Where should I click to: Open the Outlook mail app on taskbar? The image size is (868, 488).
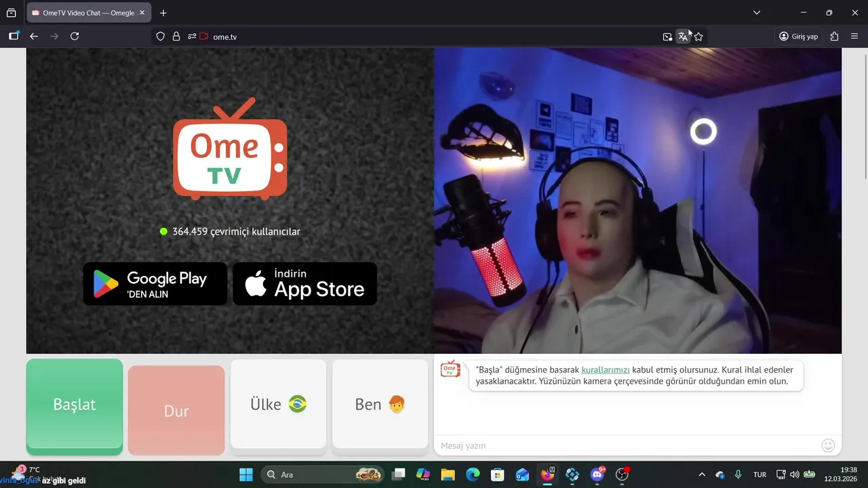[522, 474]
